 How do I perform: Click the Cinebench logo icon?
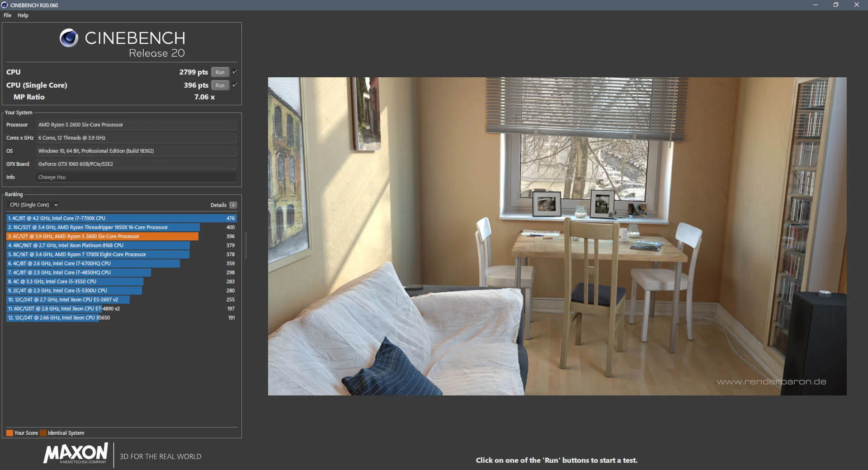pyautogui.click(x=69, y=38)
